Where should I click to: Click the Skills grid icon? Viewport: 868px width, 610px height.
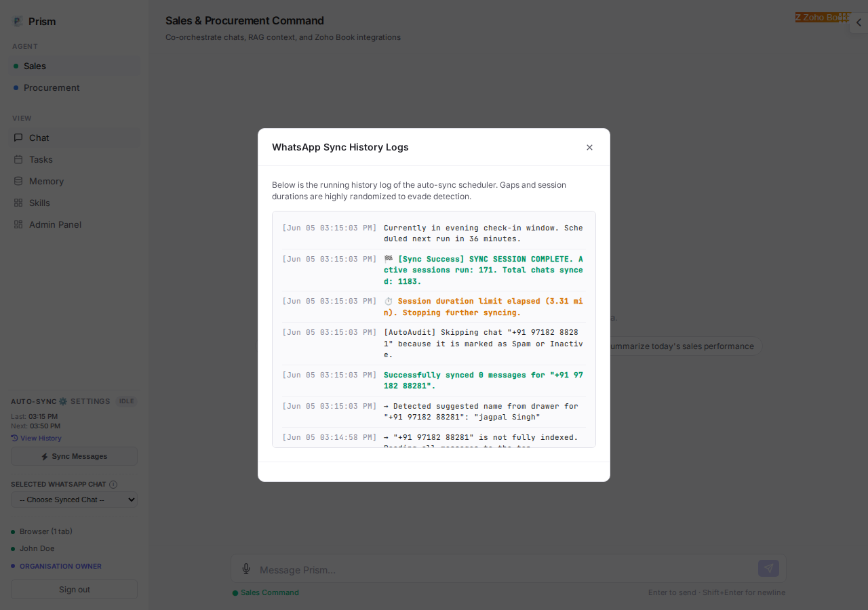[x=18, y=203]
